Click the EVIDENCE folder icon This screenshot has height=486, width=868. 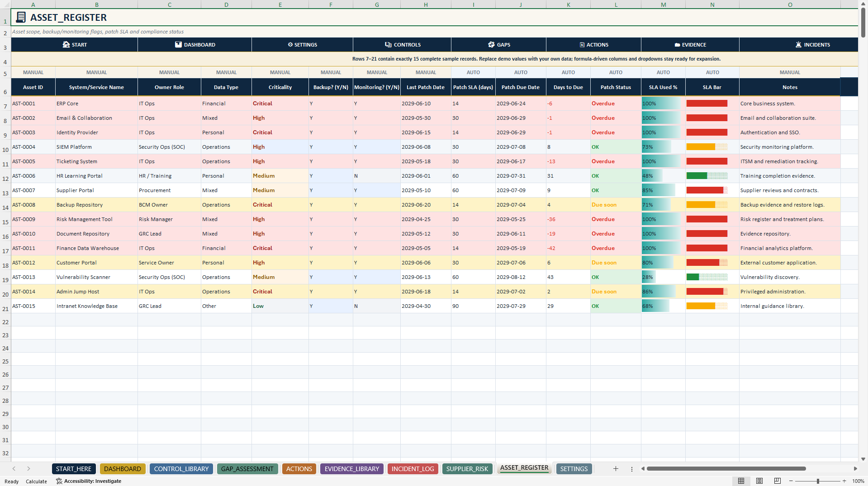coord(677,45)
